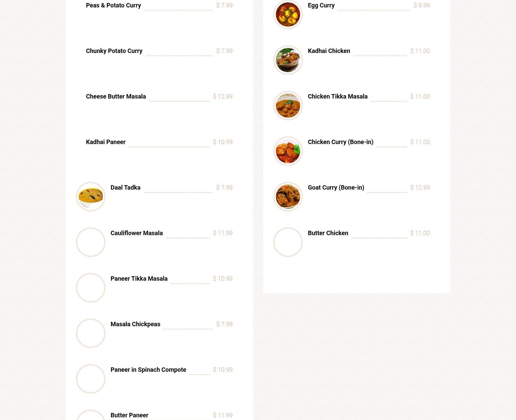Open the Cheese Butter Masala menu item
The width and height of the screenshot is (516, 420).
tap(116, 96)
